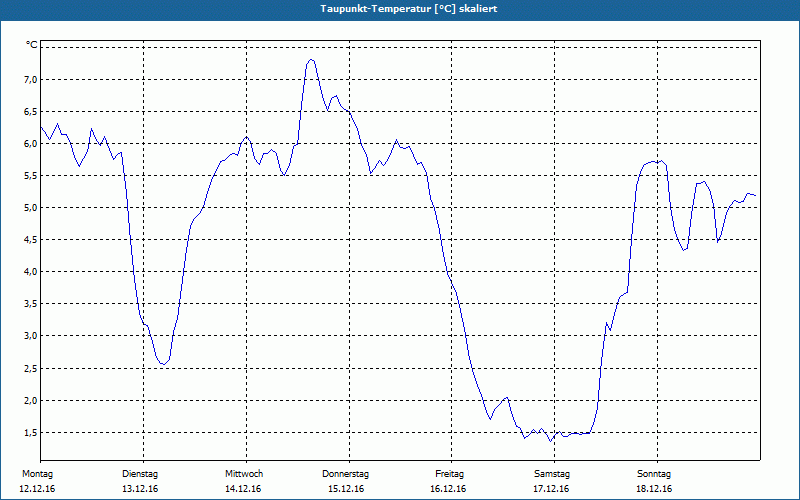Select the 'Mittwoch' day label
The width and height of the screenshot is (800, 500).
[244, 474]
